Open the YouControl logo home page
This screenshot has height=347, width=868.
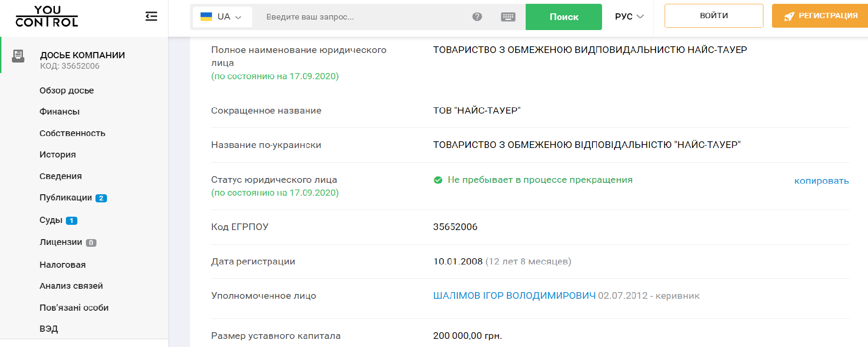(x=47, y=17)
